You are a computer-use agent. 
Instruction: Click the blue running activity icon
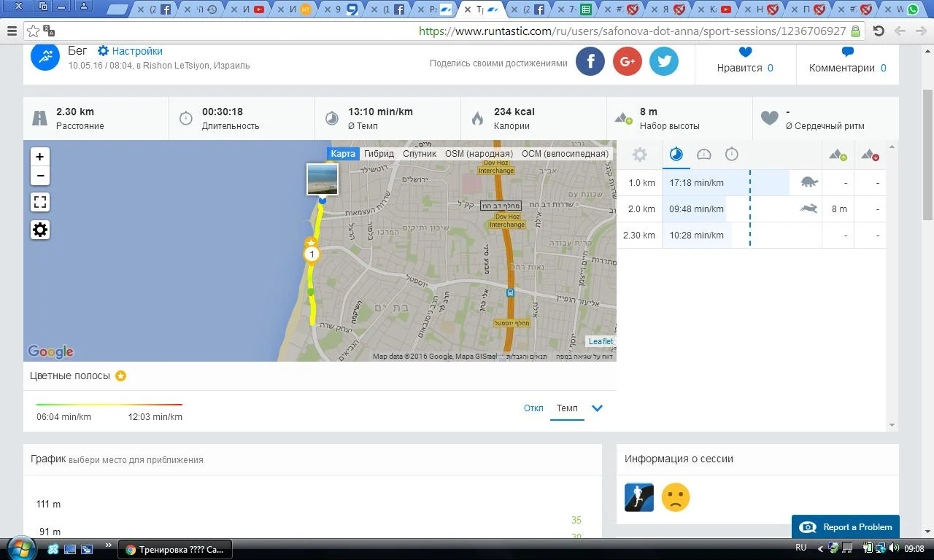tap(45, 56)
